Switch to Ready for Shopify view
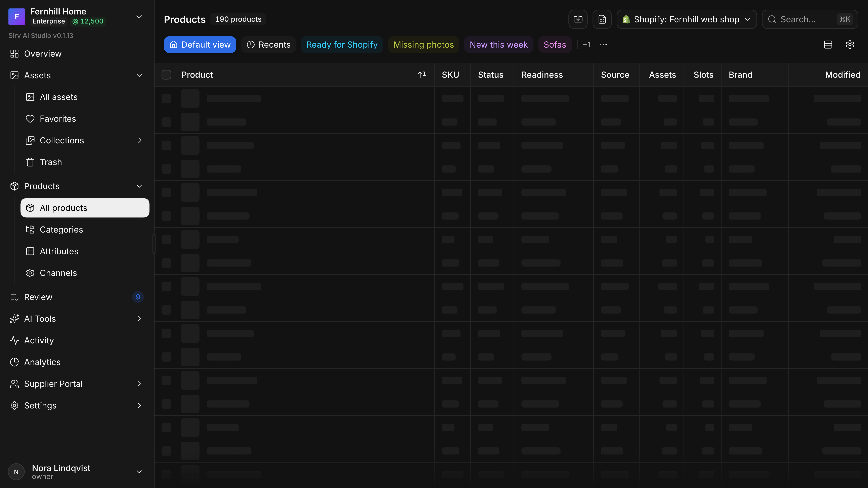This screenshot has height=488, width=868. (342, 44)
